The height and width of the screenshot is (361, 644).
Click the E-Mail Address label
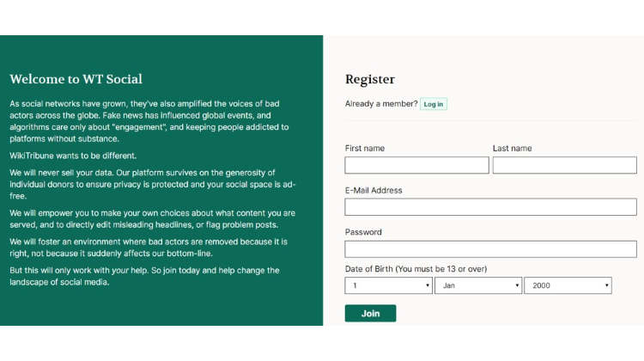[374, 190]
